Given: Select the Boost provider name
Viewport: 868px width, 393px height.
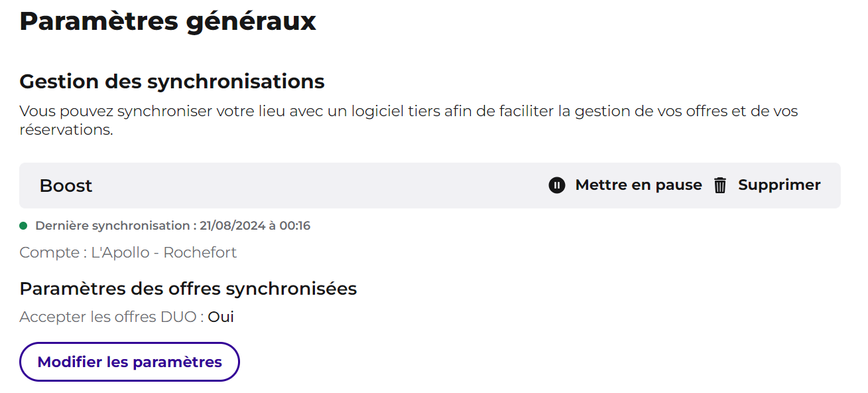Looking at the screenshot, I should click(x=66, y=186).
